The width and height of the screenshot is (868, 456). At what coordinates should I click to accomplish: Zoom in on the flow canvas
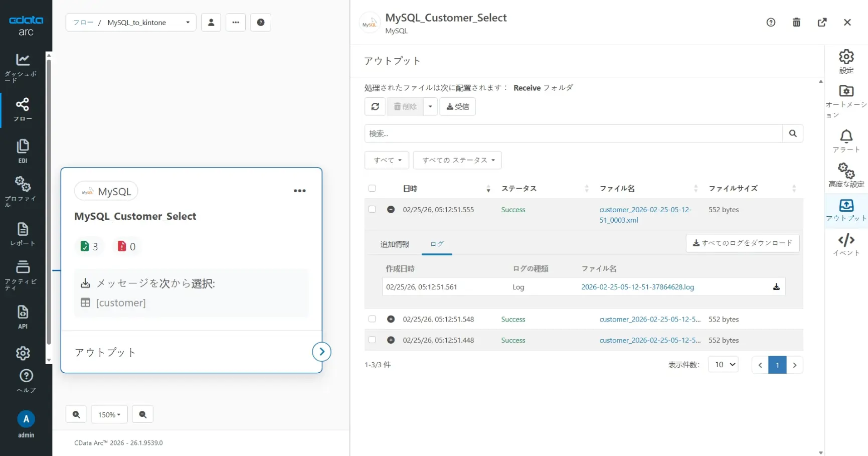pyautogui.click(x=76, y=414)
